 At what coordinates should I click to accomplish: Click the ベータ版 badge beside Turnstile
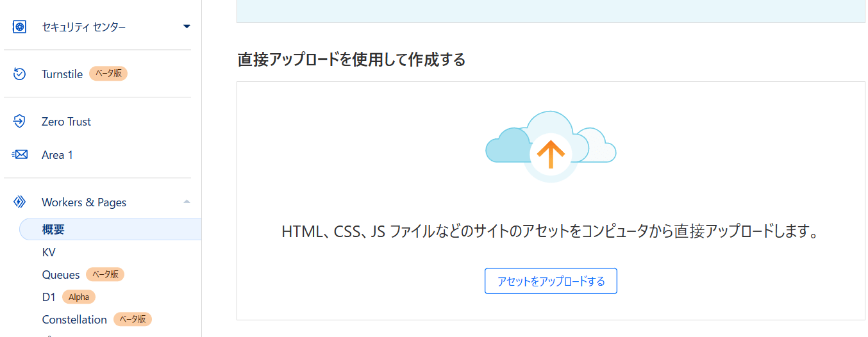click(108, 74)
